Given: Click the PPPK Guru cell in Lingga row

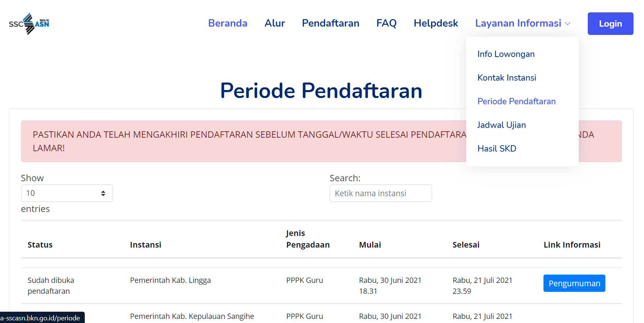Looking at the screenshot, I should click(x=305, y=280).
